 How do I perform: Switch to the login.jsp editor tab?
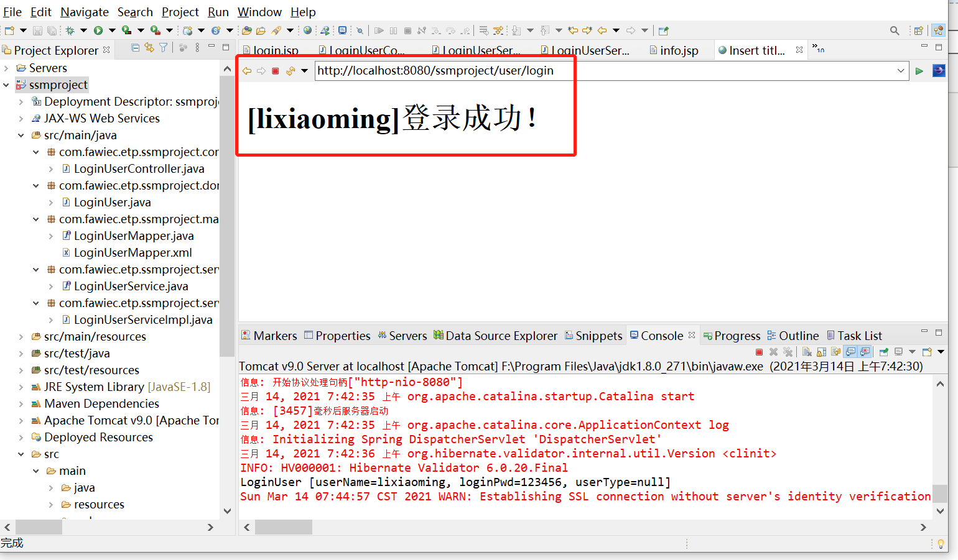click(x=271, y=50)
